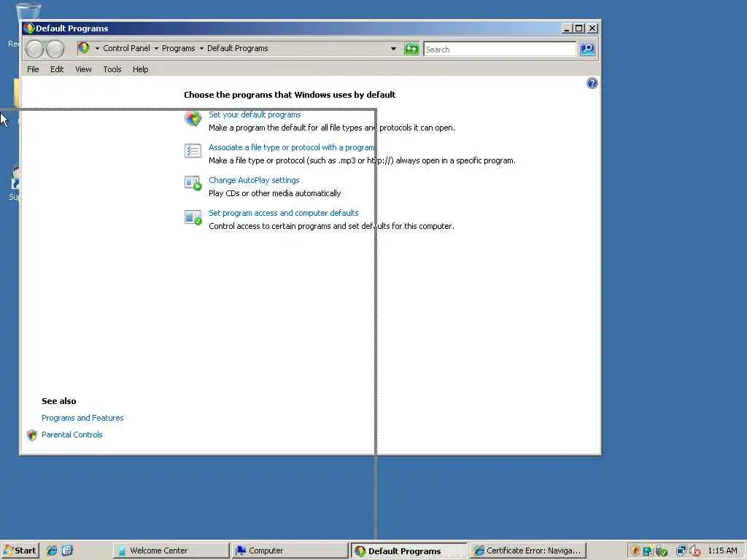Screen dimensions: 747x560
Task: Click the Back navigation arrow button
Action: pos(34,49)
